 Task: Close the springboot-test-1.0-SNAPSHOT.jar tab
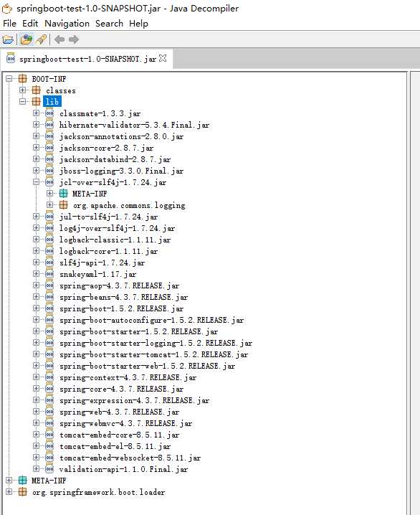pos(163,59)
